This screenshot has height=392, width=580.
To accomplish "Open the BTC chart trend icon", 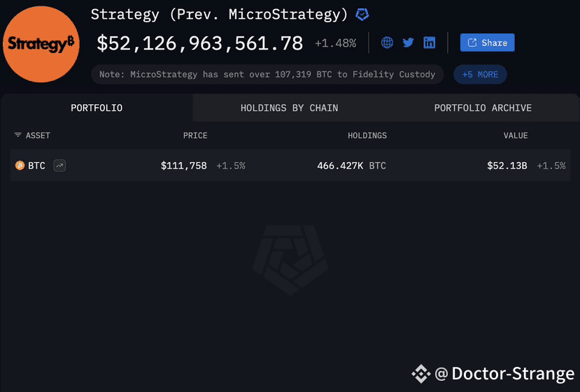I will tap(59, 165).
